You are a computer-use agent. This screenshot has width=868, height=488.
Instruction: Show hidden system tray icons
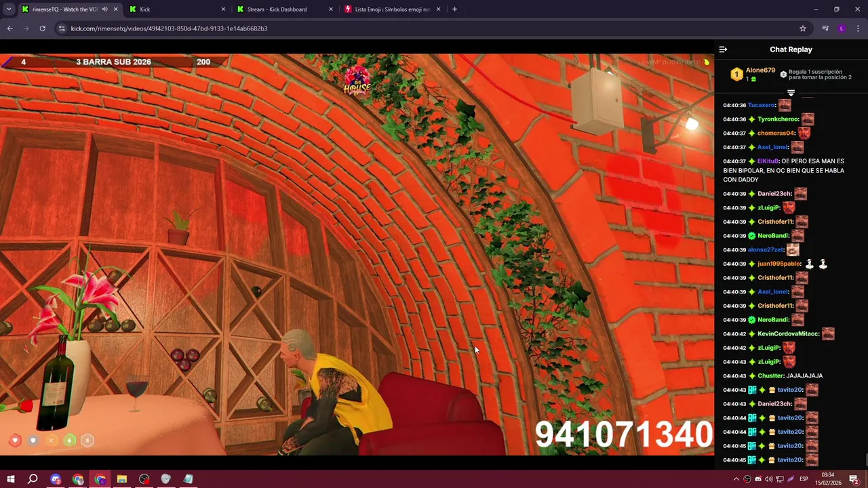click(736, 479)
